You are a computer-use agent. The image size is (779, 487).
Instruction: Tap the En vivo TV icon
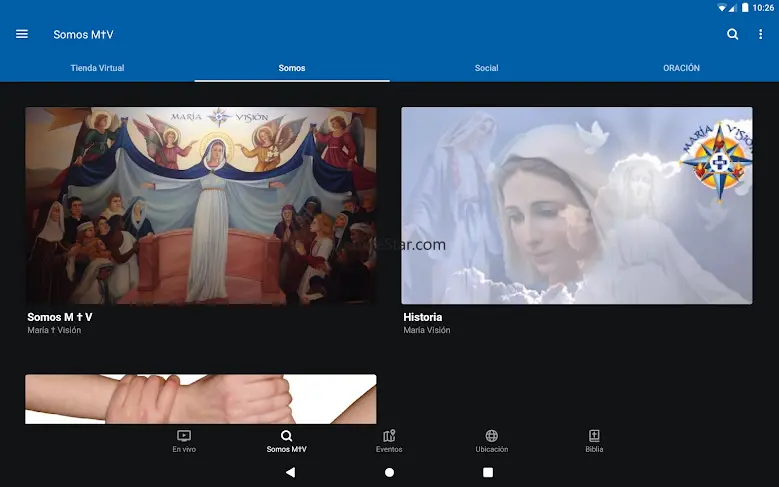(184, 436)
